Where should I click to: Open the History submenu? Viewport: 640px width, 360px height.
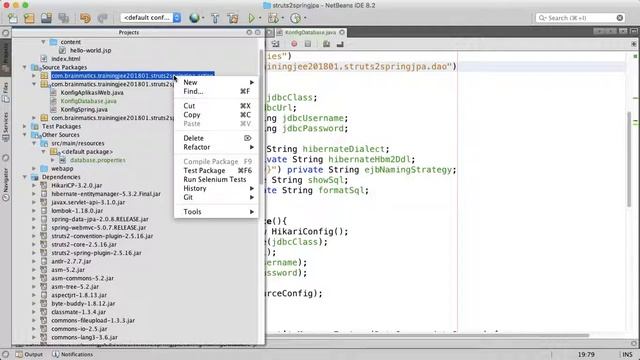(x=217, y=189)
